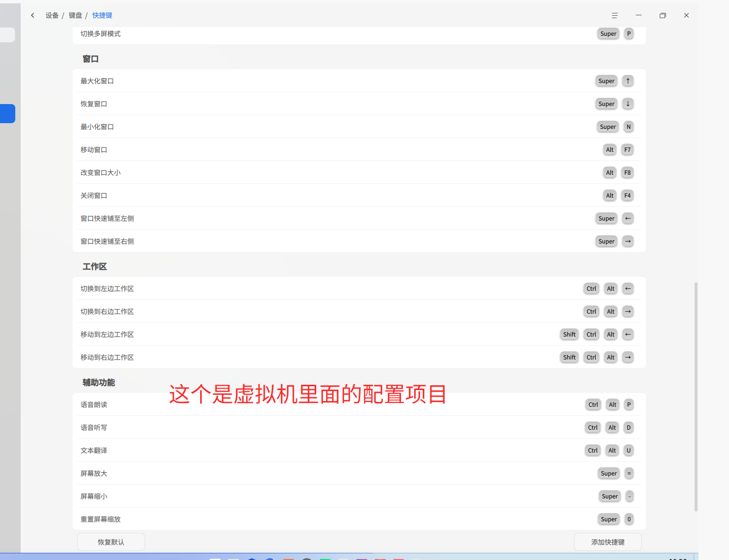Select the 恢复窗口 shortcut row

pyautogui.click(x=359, y=104)
